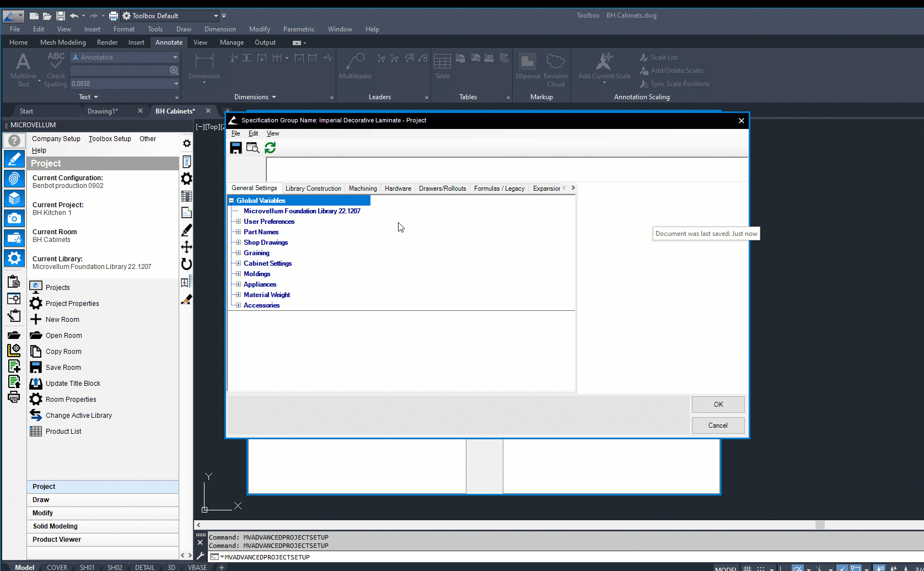This screenshot has width=924, height=571.
Task: Click the Update Title Block icon
Action: (36, 384)
